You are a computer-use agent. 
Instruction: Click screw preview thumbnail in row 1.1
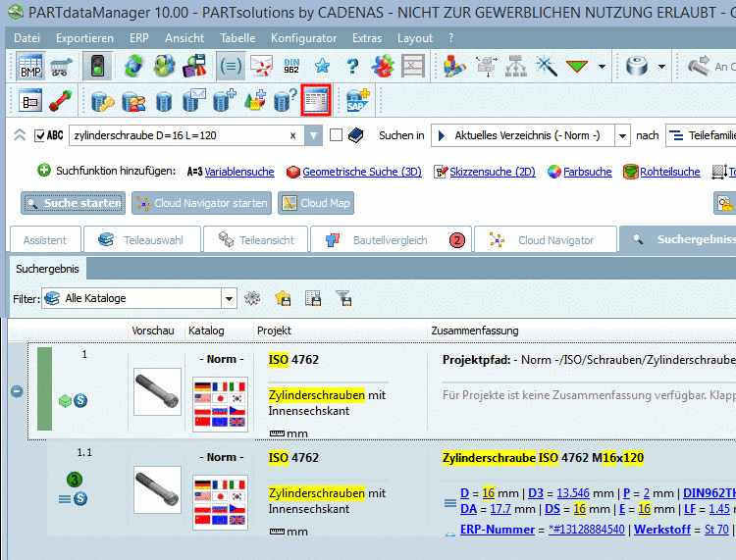tap(157, 489)
